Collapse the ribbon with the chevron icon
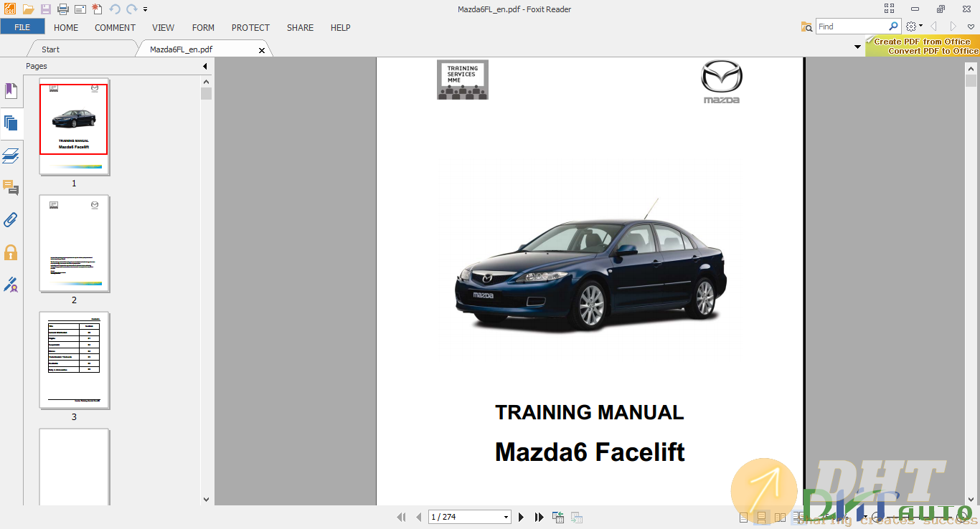The height and width of the screenshot is (529, 980). click(x=971, y=27)
